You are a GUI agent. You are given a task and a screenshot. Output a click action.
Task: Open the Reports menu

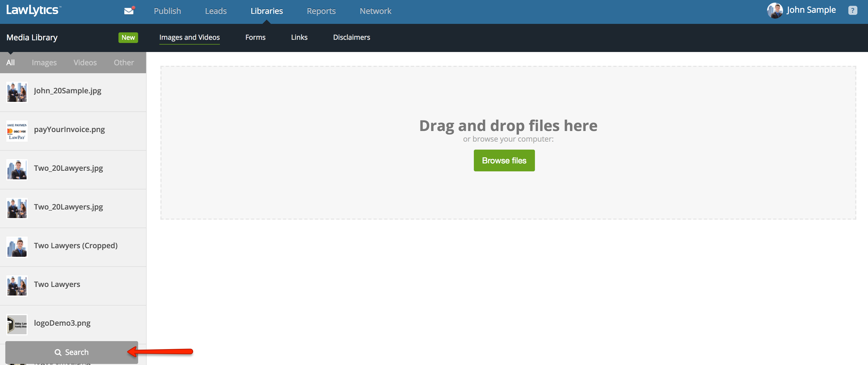(321, 11)
